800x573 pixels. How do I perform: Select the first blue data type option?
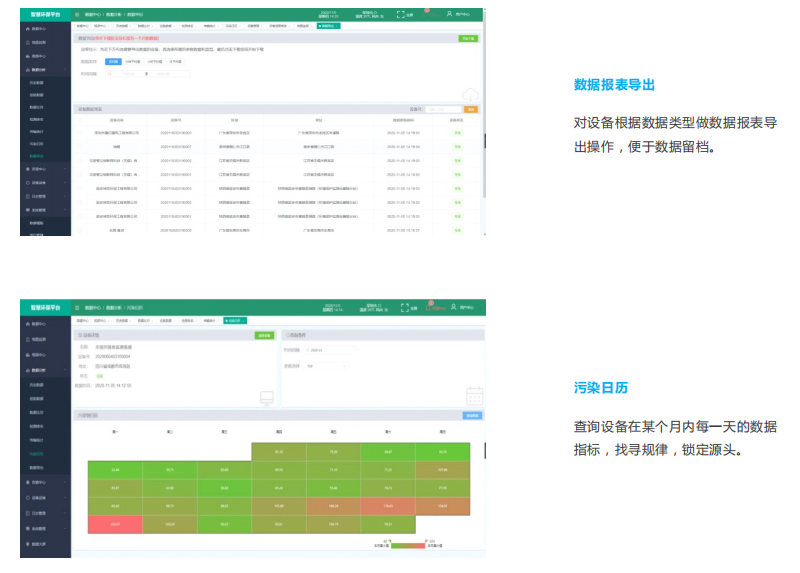tap(113, 61)
